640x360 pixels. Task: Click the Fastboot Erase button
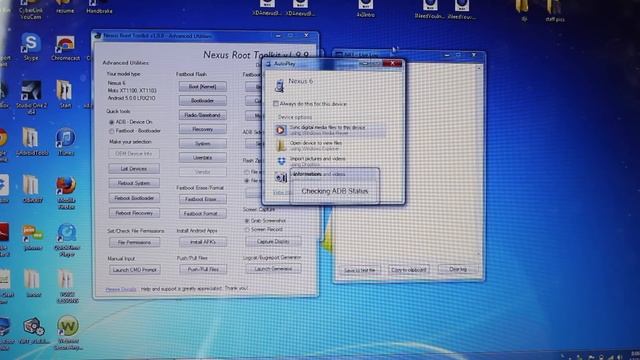pos(202,199)
